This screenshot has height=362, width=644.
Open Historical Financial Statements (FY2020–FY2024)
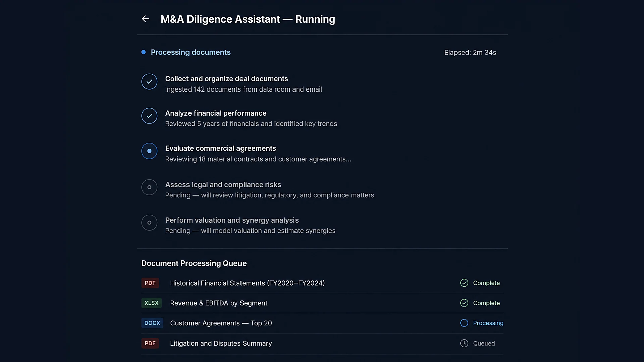pyautogui.click(x=248, y=283)
